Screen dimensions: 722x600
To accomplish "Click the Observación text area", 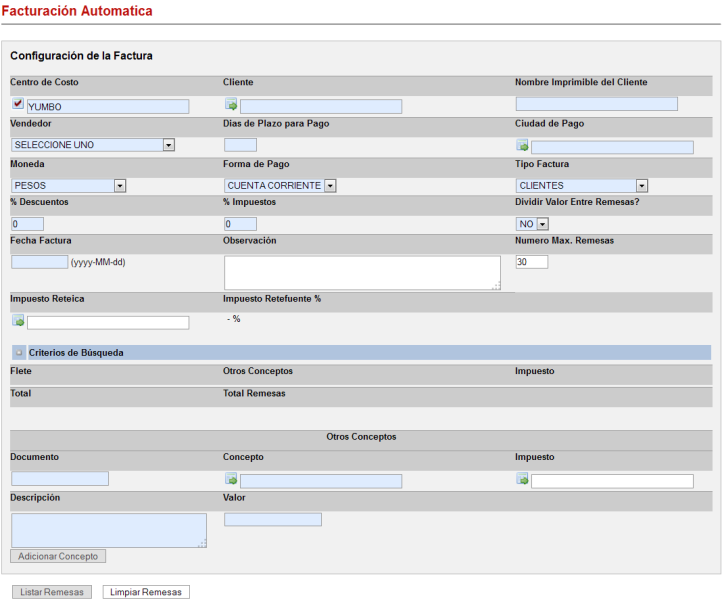I will [362, 272].
